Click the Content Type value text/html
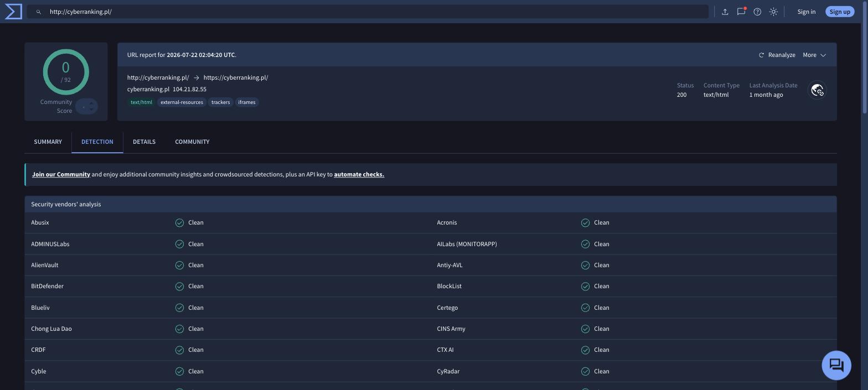Image resolution: width=868 pixels, height=390 pixels. point(716,95)
